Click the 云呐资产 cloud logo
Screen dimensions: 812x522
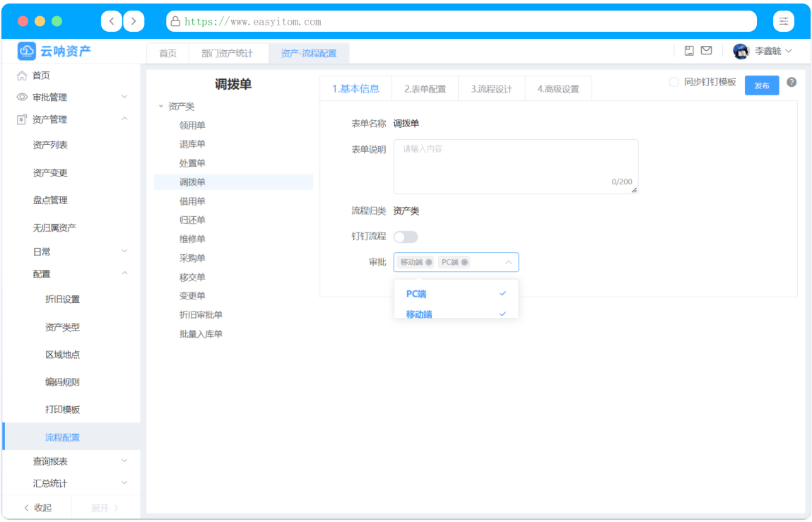[x=27, y=51]
